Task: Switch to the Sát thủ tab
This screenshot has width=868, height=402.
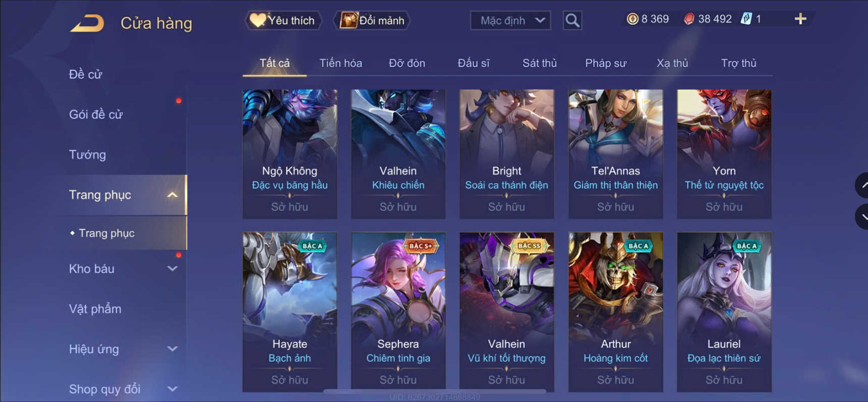Action: 539,63
